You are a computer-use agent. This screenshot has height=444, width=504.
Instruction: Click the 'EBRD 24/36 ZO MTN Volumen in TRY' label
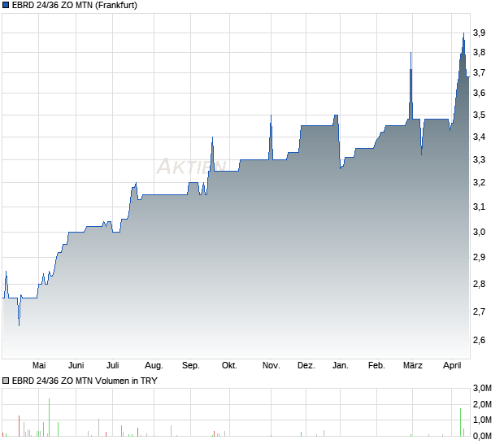(85, 381)
